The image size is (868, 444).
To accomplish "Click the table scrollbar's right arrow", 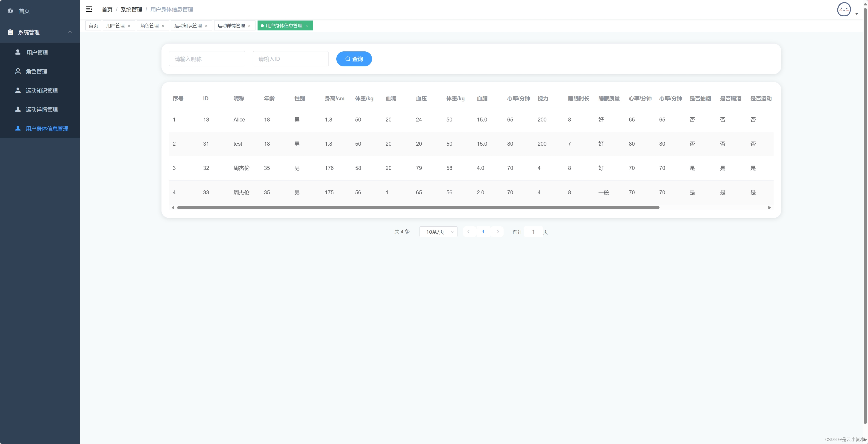I will point(769,208).
